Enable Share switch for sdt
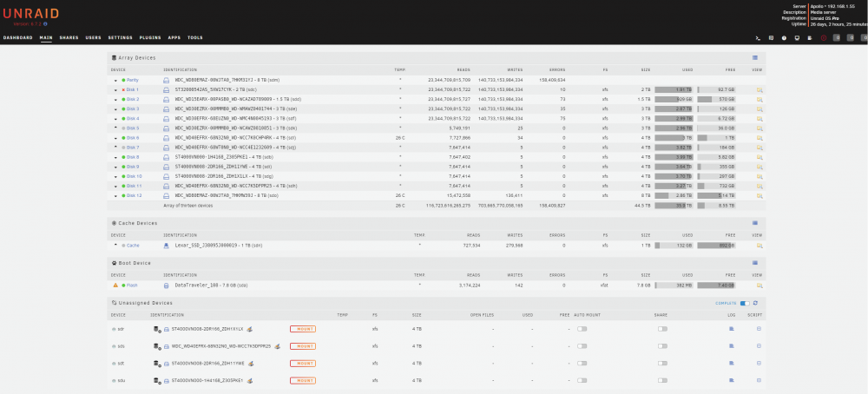 pos(662,364)
